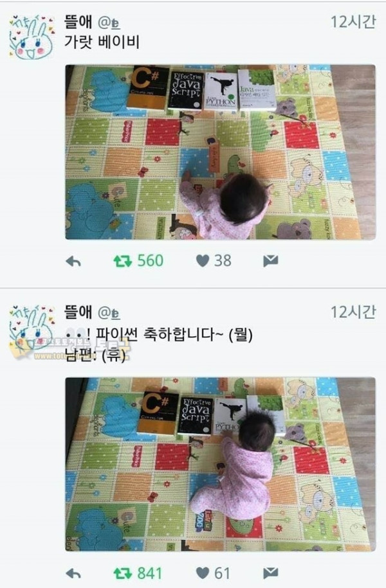386x588 pixels.
Task: Open first tweet's bunny profile avatar
Action: tap(32, 37)
